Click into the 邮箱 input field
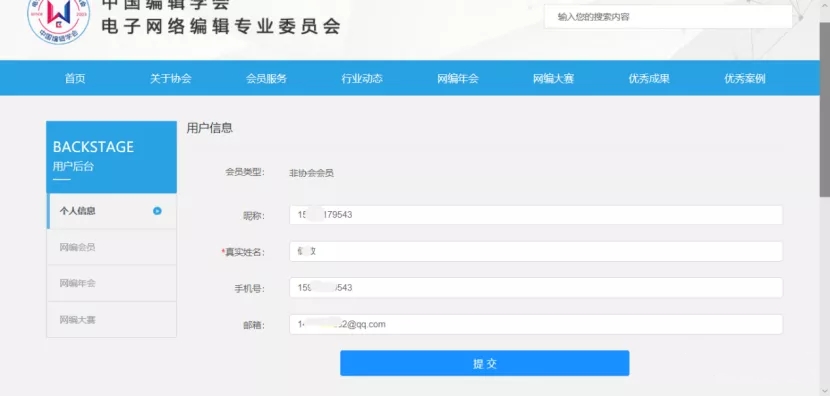Image resolution: width=830 pixels, height=396 pixels. coord(536,325)
